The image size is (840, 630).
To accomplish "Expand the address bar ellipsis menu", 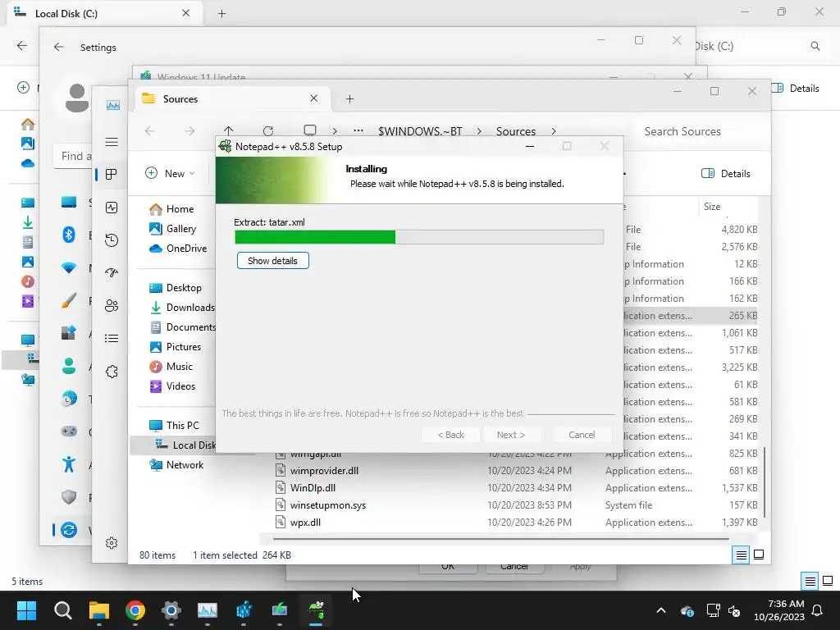I will click(x=358, y=131).
